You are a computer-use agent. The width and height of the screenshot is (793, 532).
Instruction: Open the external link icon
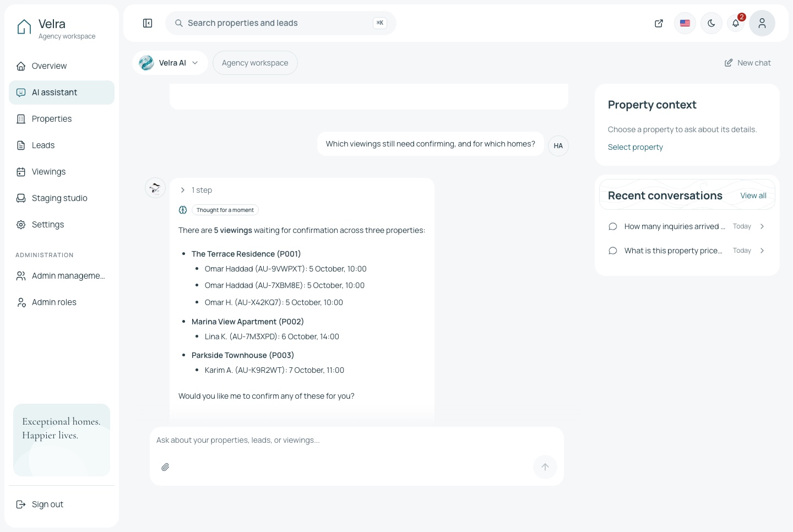click(659, 23)
